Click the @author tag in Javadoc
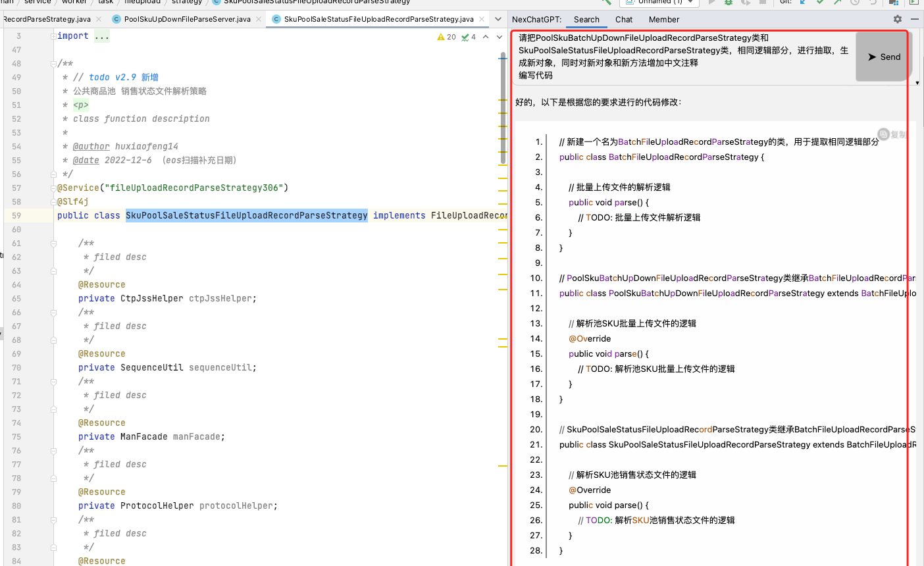This screenshot has width=924, height=566. tap(91, 147)
